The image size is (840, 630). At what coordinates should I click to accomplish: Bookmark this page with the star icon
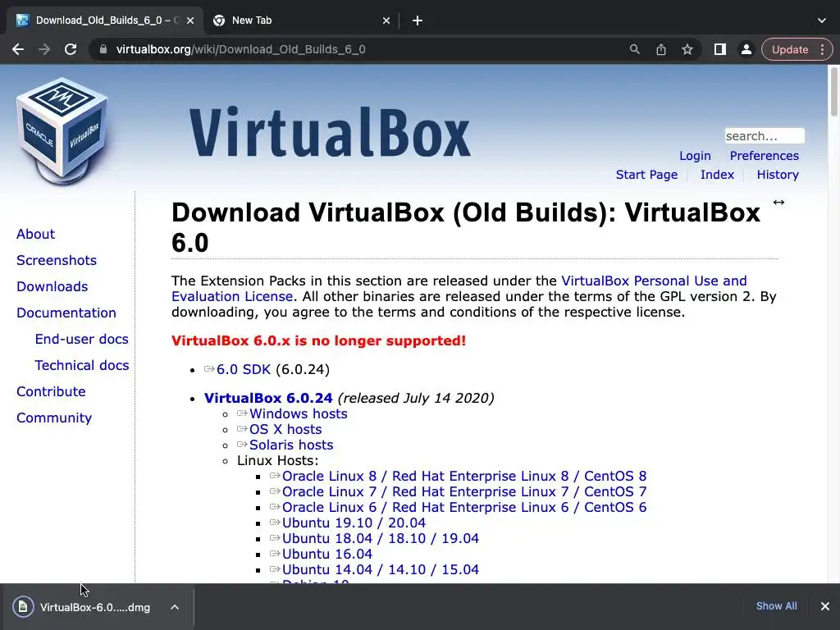click(x=687, y=49)
